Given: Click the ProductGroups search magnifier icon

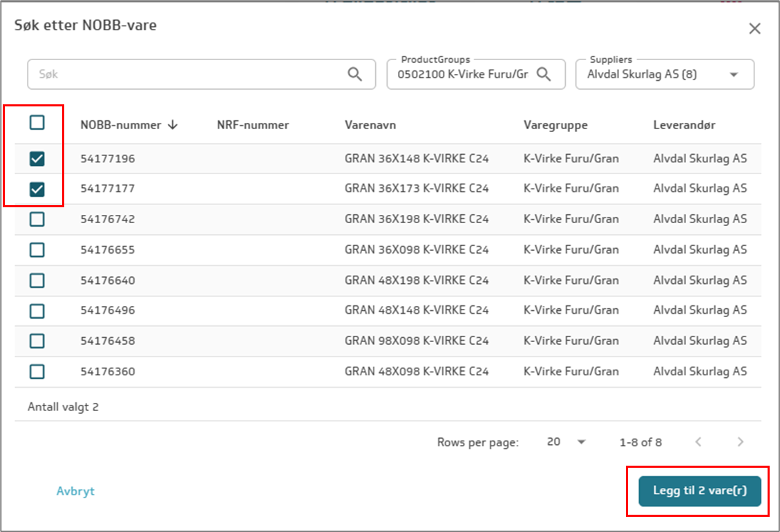Looking at the screenshot, I should click(544, 75).
